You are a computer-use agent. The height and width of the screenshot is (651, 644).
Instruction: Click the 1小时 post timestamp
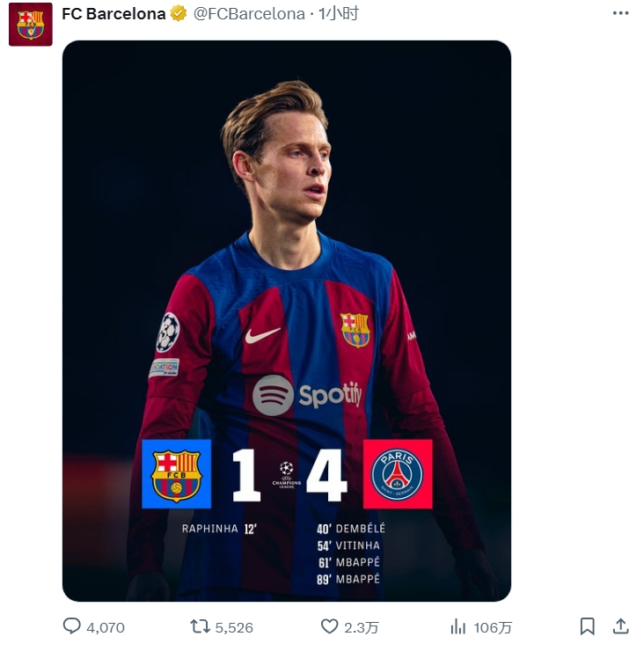(x=339, y=14)
